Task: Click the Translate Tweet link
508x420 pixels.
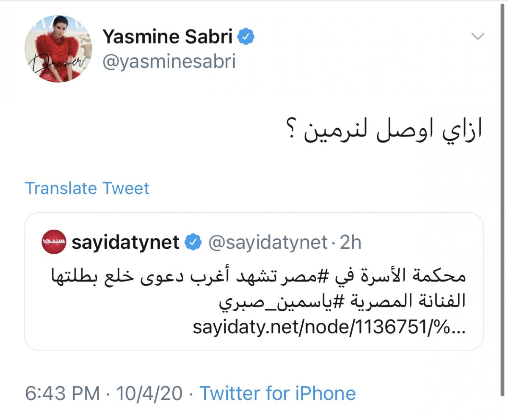Action: pyautogui.click(x=87, y=188)
